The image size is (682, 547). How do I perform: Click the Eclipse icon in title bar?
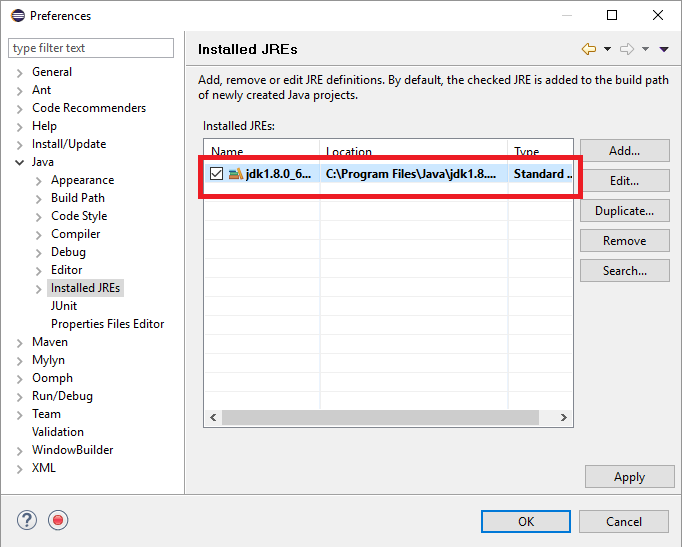tap(18, 16)
